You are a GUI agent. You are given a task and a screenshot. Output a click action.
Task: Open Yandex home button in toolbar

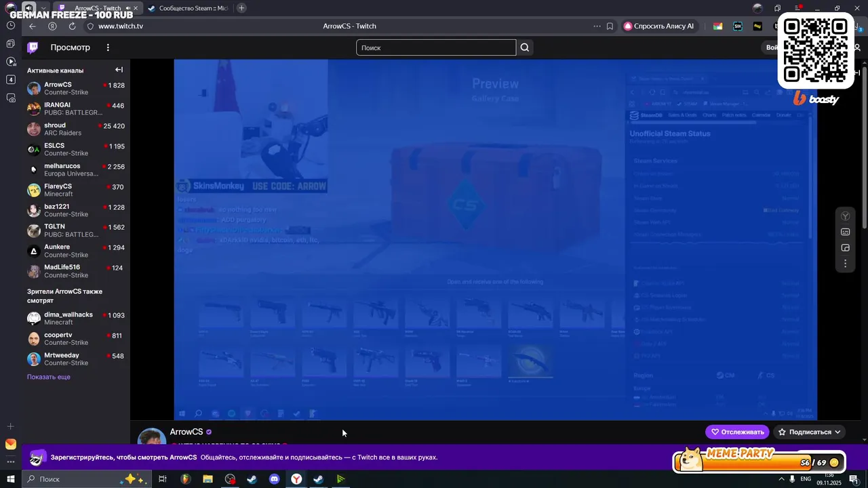(52, 26)
